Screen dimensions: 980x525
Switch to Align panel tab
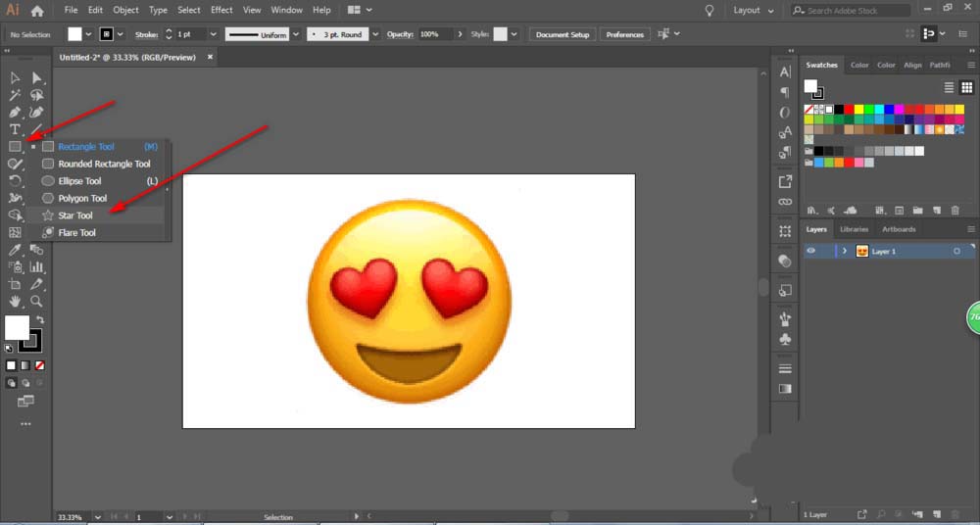point(912,65)
